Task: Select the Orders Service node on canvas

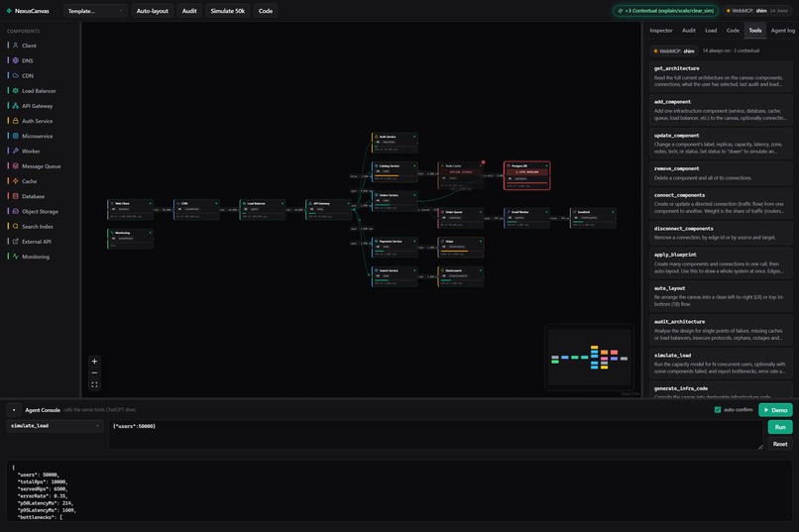Action: coord(395,201)
